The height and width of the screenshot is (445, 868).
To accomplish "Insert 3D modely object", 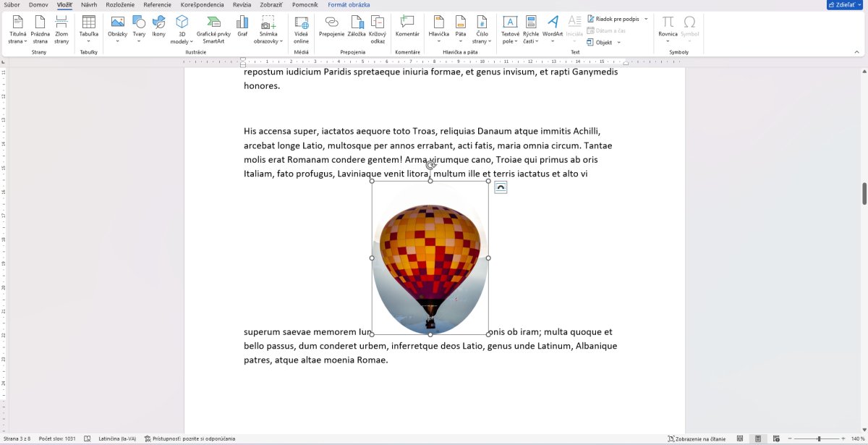I will click(182, 30).
